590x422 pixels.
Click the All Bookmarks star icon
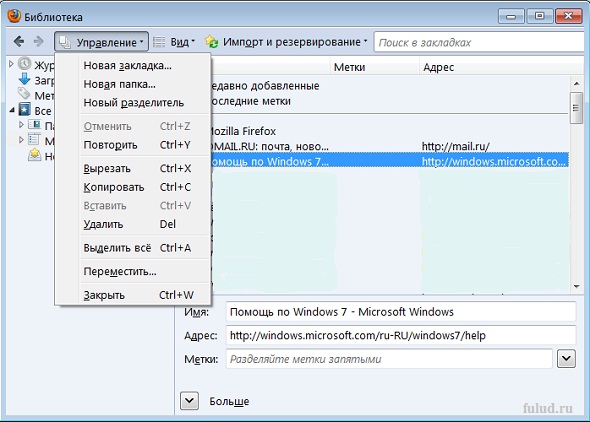pyautogui.click(x=24, y=109)
